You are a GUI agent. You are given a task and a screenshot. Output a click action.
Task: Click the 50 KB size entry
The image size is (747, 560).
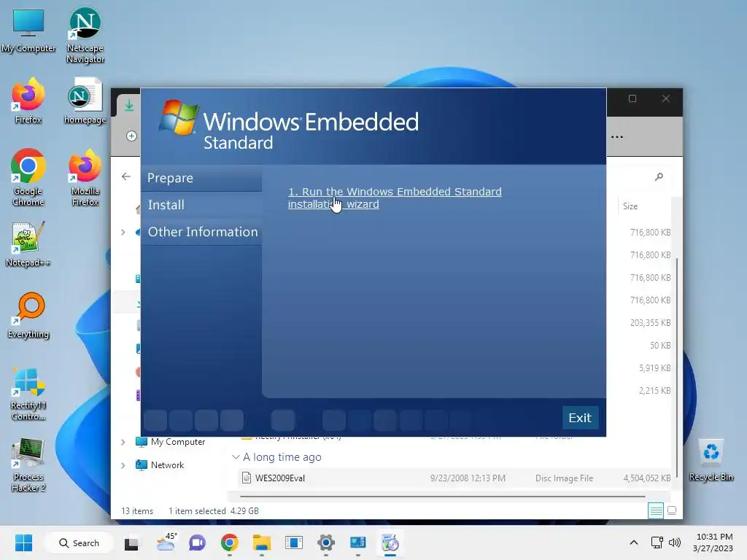(x=659, y=345)
